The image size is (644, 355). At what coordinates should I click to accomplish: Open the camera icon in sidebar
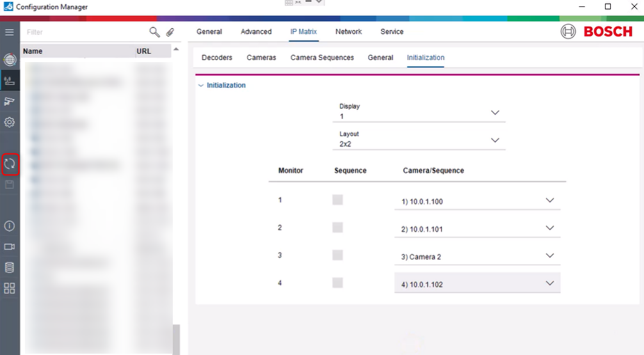(10, 246)
